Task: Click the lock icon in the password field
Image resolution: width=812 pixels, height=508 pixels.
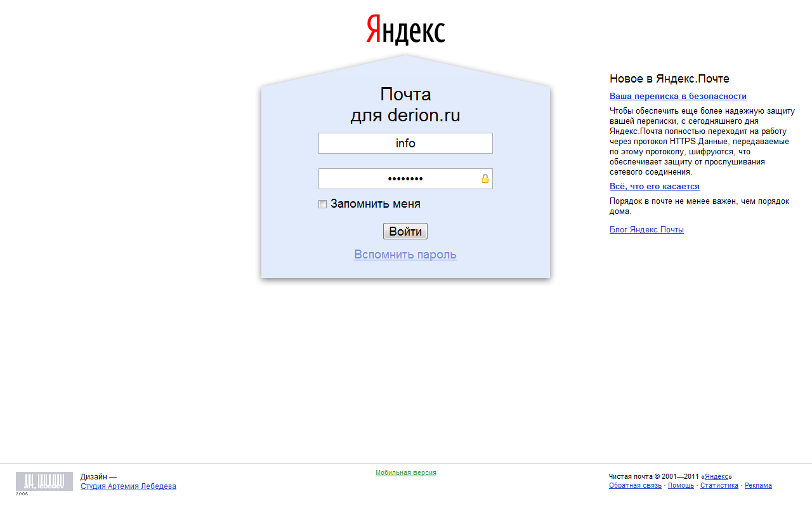Action: coord(485,178)
